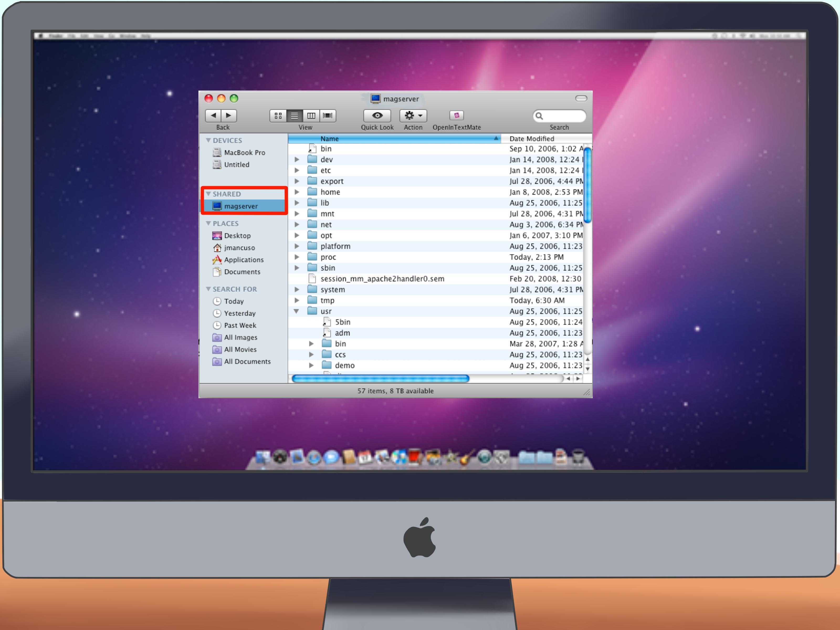Sort by the Date Modified column
This screenshot has height=630, width=840.
click(546, 139)
